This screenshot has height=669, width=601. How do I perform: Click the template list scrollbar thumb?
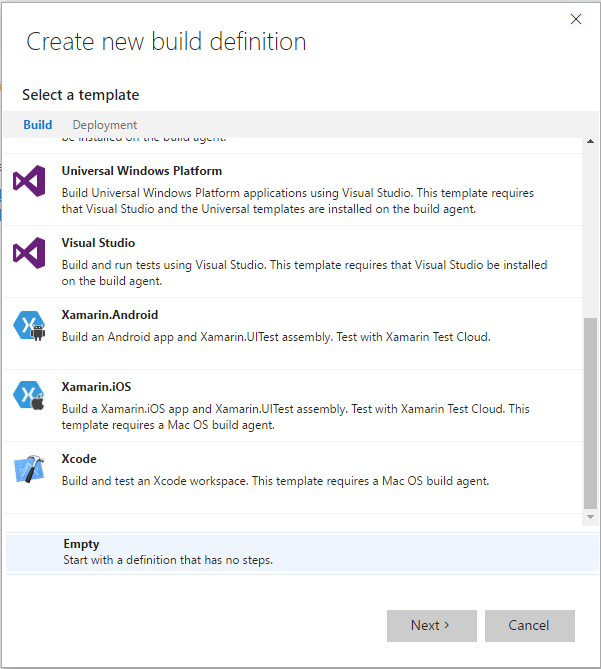click(x=591, y=413)
